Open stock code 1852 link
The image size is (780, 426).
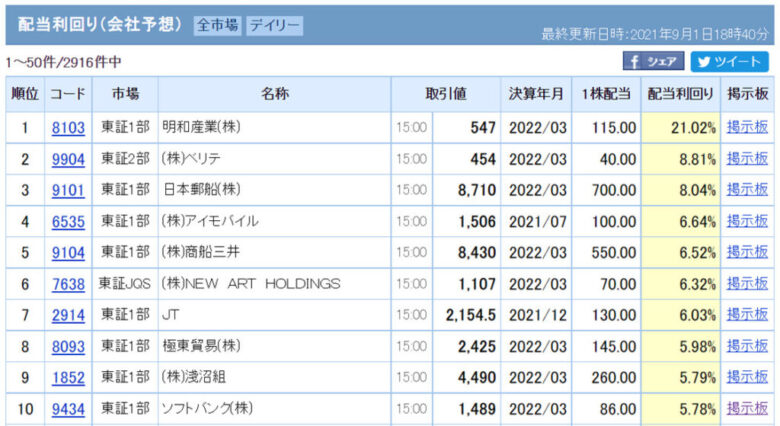click(x=68, y=378)
